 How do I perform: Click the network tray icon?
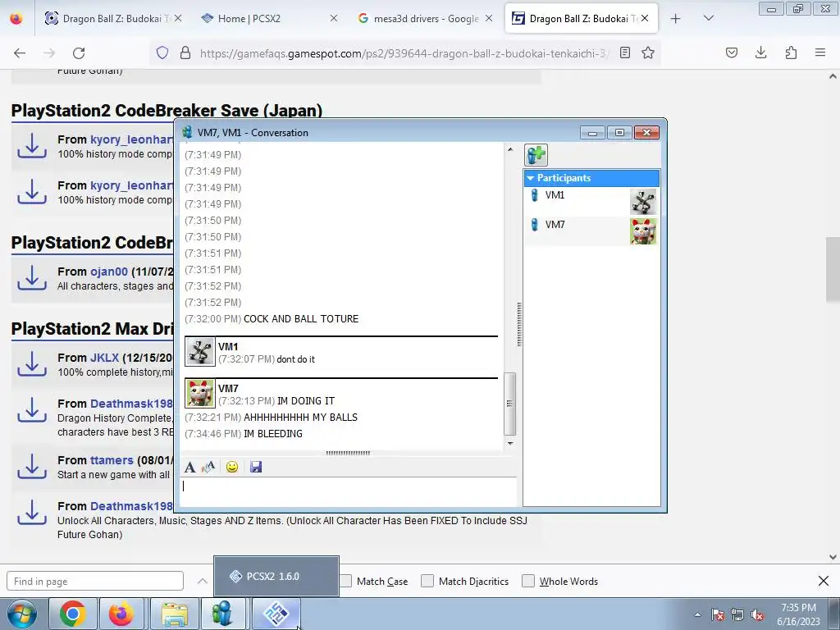click(737, 614)
